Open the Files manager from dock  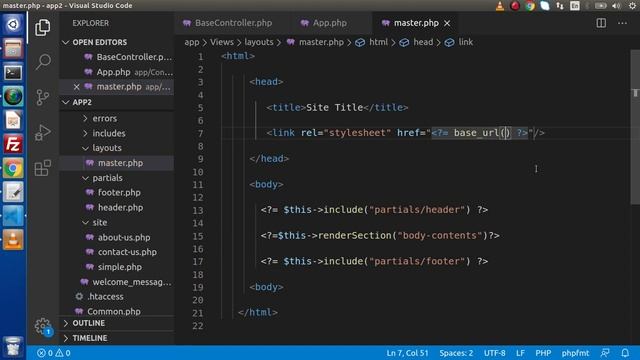pos(13,49)
